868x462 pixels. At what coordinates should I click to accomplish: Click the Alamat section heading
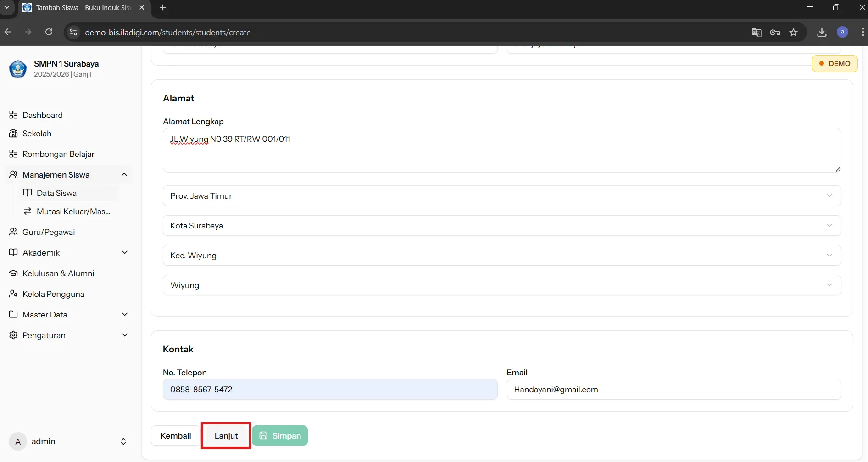point(178,98)
